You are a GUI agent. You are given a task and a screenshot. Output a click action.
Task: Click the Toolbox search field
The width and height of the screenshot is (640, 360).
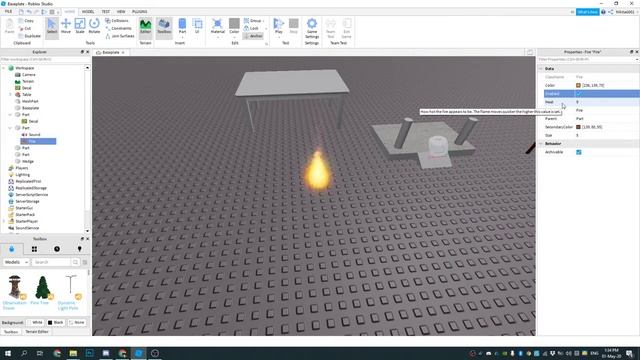tap(51, 262)
